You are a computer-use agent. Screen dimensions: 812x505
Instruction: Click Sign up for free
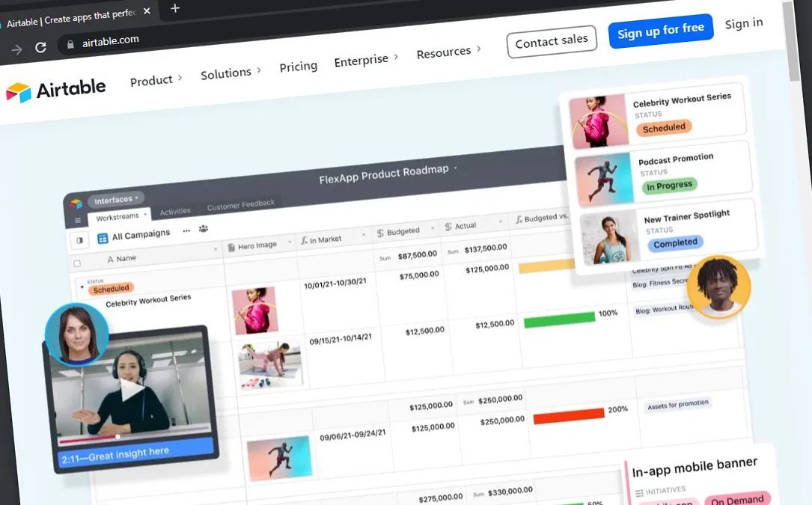tap(661, 31)
